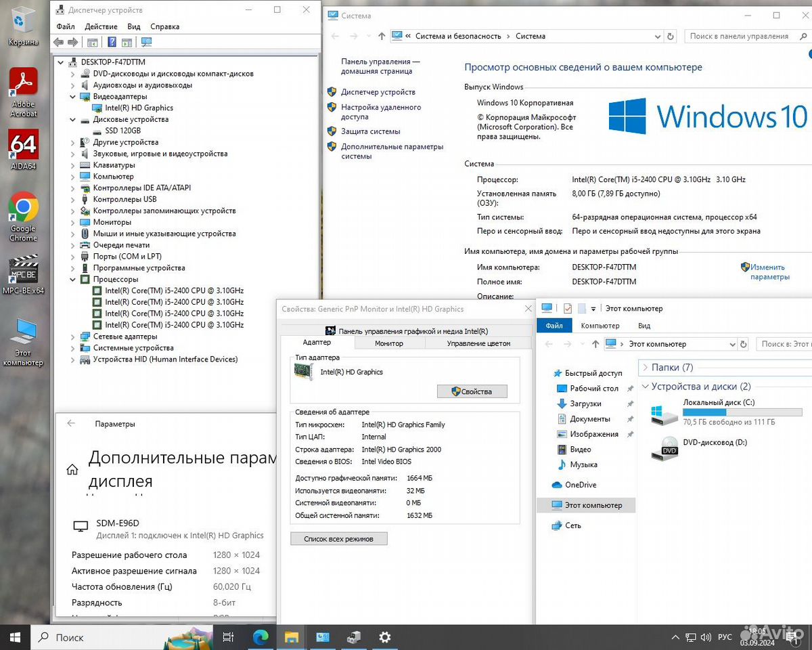This screenshot has height=650, width=812.
Task: Click the up arrow in the System window
Action: [382, 36]
